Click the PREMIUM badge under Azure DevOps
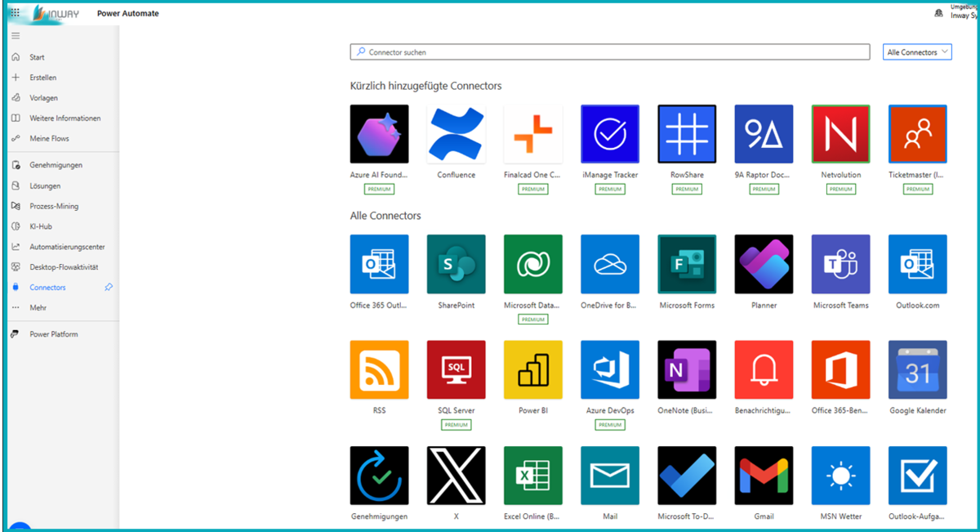The width and height of the screenshot is (980, 532). pyautogui.click(x=610, y=425)
